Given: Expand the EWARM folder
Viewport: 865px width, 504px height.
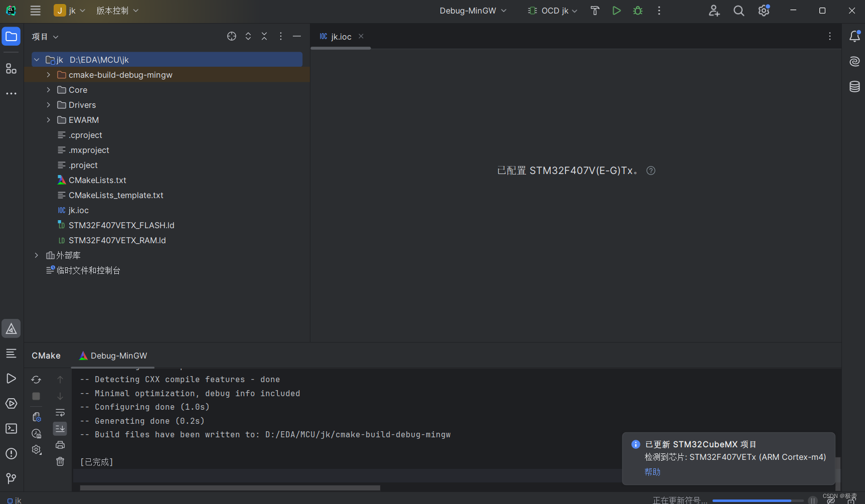Looking at the screenshot, I should click(48, 120).
